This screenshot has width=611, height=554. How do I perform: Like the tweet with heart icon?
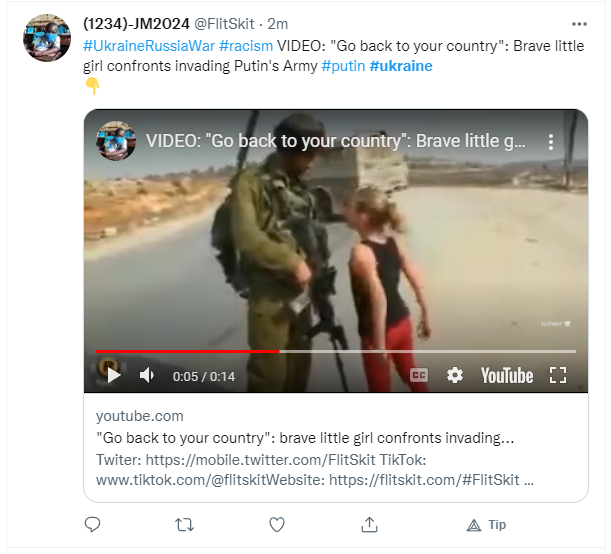click(x=277, y=525)
